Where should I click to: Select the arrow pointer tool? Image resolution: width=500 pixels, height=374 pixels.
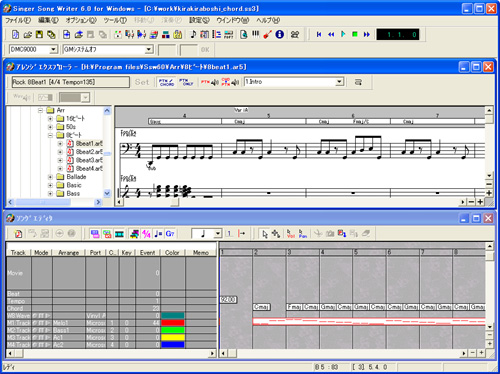[265, 234]
